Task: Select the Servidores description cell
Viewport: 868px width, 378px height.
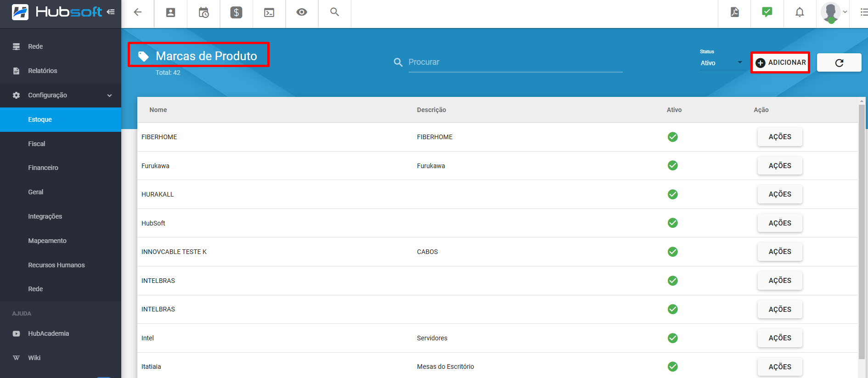Action: tap(432, 338)
